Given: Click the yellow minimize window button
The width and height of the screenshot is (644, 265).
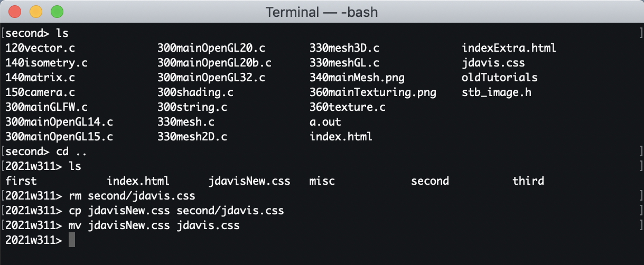Looking at the screenshot, I should point(36,11).
